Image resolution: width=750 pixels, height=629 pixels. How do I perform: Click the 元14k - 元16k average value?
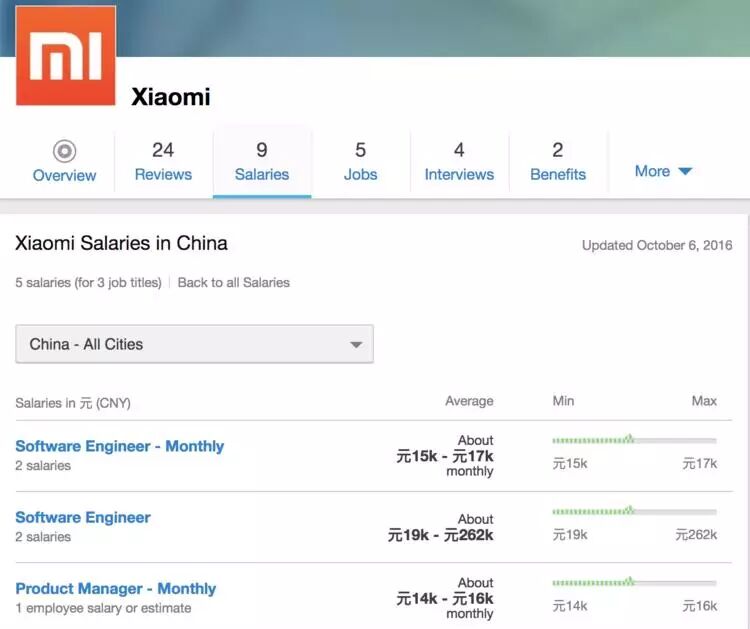[445, 598]
